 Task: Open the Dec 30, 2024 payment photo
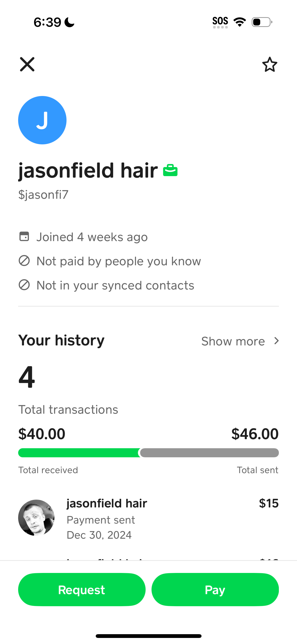36,518
